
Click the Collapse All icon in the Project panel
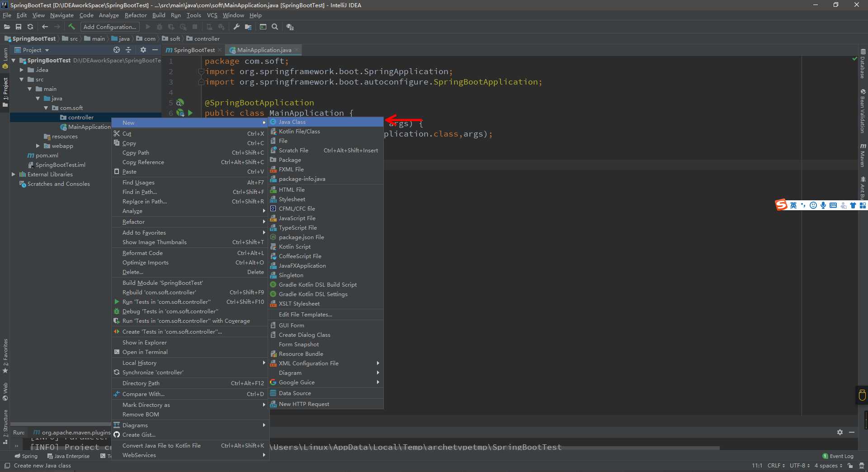128,50
